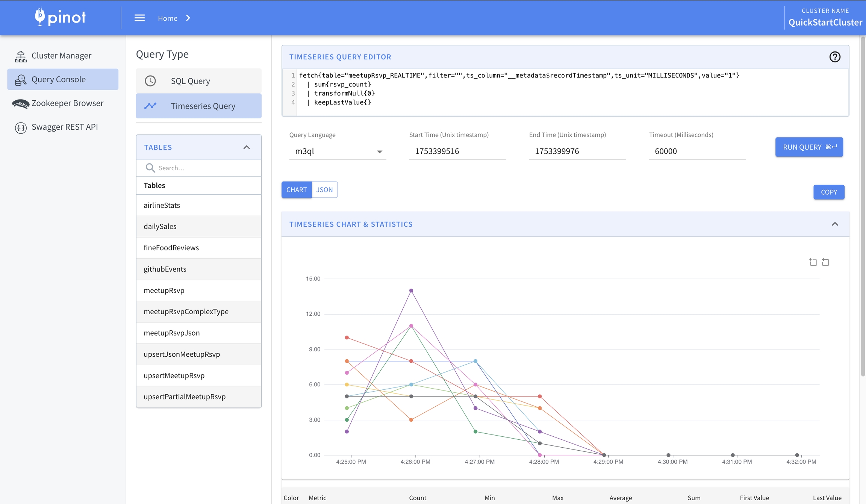Click the RUN QUERY button
The image size is (866, 504).
pyautogui.click(x=809, y=147)
